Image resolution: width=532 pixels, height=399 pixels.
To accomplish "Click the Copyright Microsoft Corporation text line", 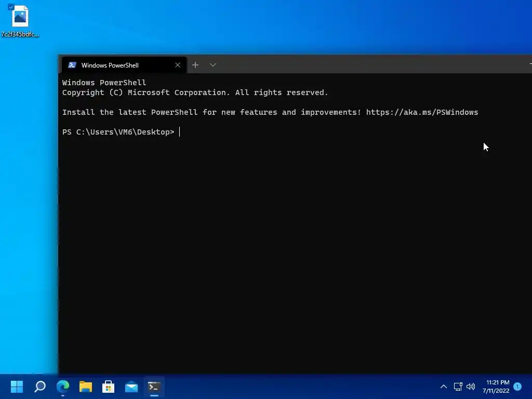I will point(195,92).
